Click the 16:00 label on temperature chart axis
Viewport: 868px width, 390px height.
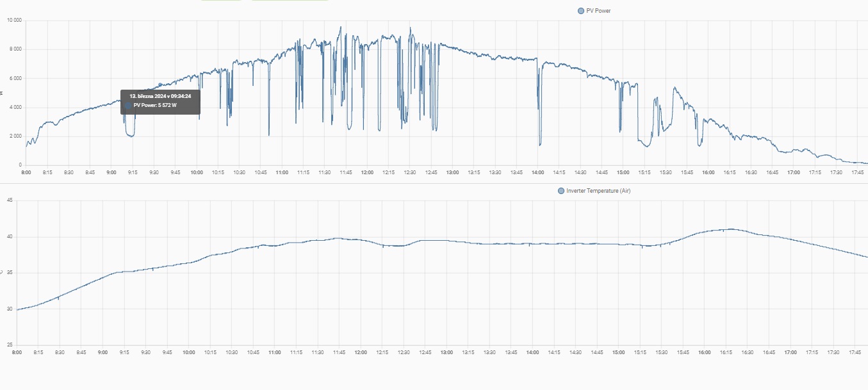point(705,352)
